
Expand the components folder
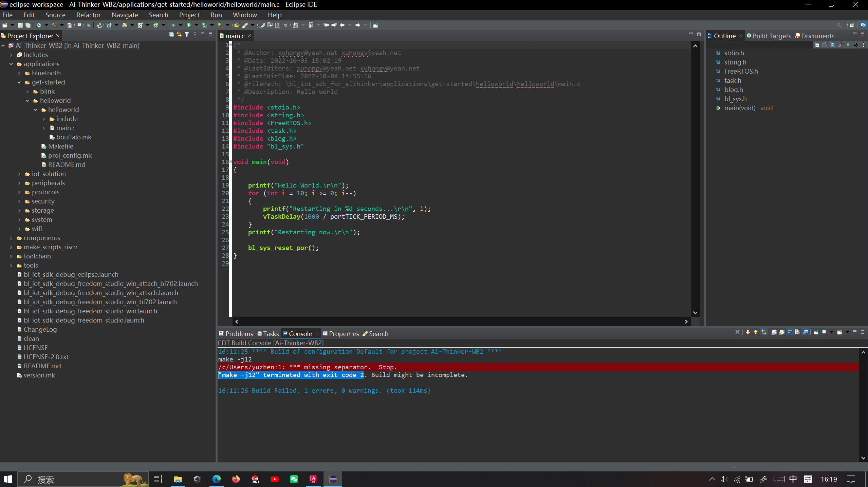click(x=11, y=238)
